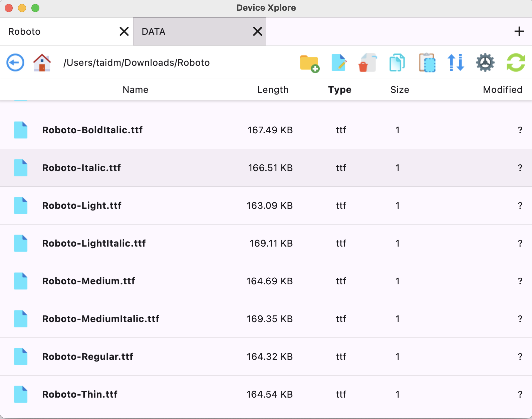Close the DATA tab
532x419 pixels.
(258, 31)
